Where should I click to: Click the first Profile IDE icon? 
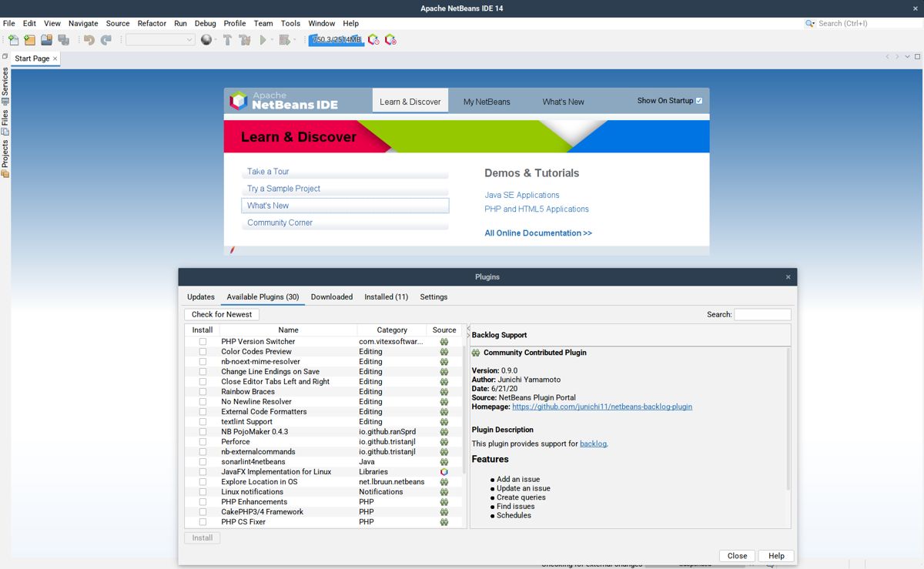(x=373, y=40)
